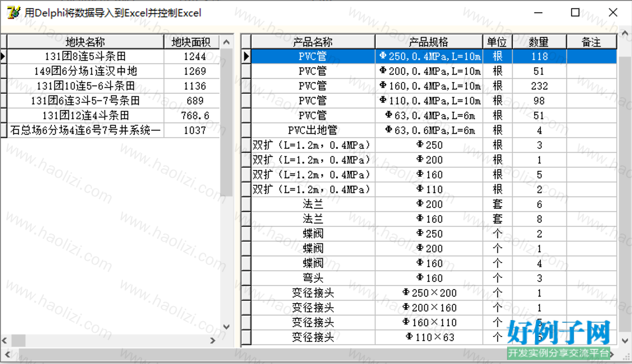632x364 pixels.
Task: Click area value 689
Action: pyautogui.click(x=192, y=101)
